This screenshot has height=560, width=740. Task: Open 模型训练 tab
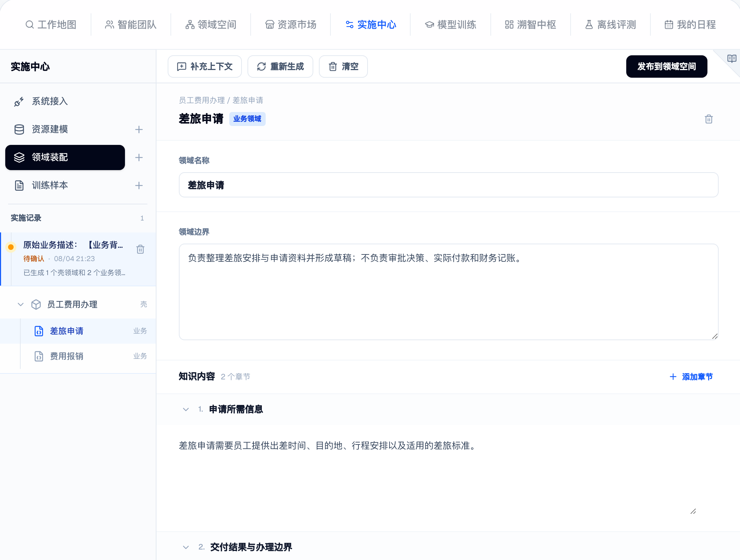pyautogui.click(x=451, y=24)
